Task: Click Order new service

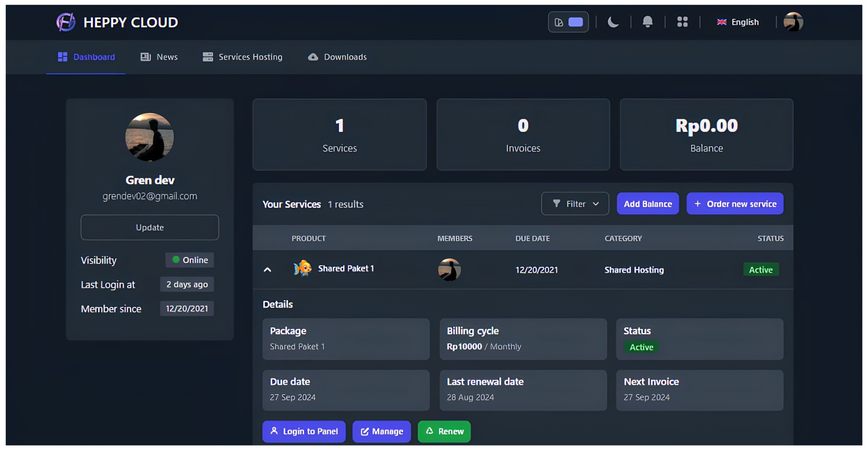Action: click(735, 203)
